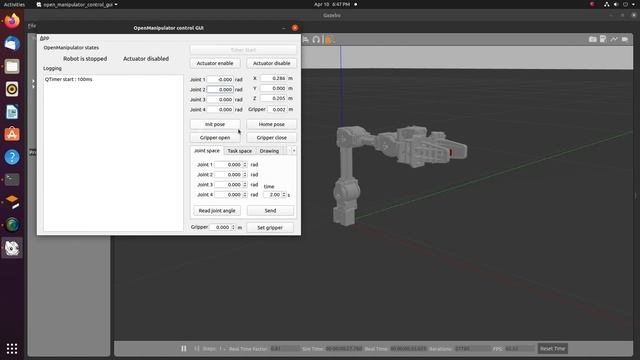The image size is (640, 360).
Task: Adjust the Joint 1 target spinbox arrows
Action: pos(245,164)
